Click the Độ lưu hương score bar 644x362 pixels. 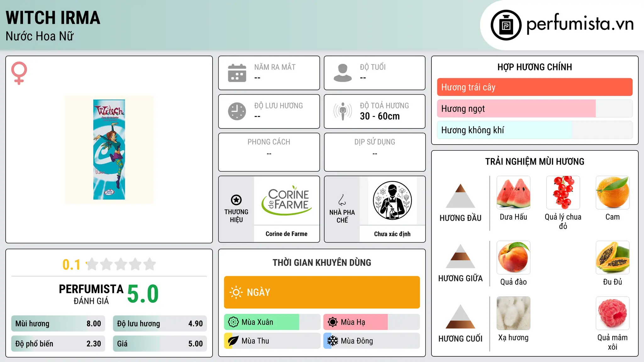click(x=160, y=324)
